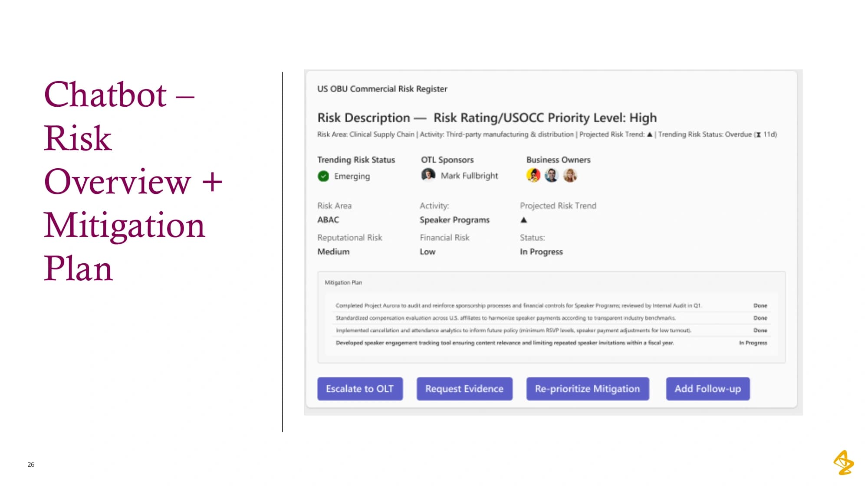Select the Re-prioritize Mitigation button
Screen dimensions: 868x488
[588, 389]
